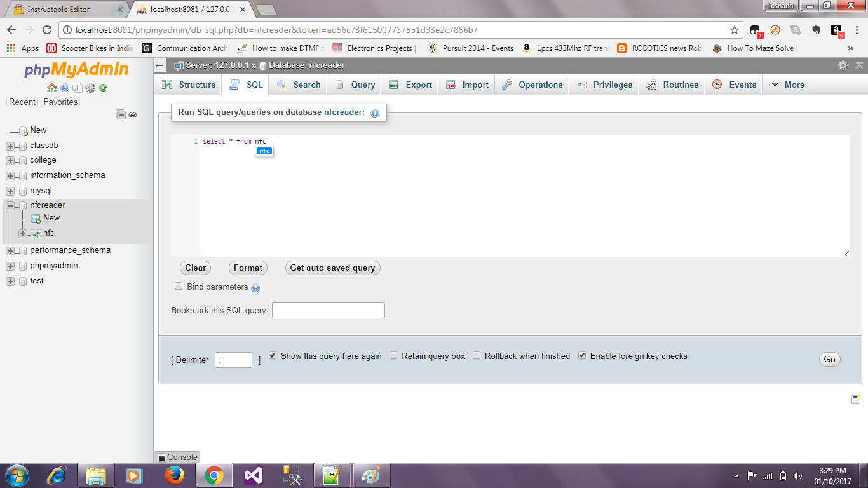868x488 pixels.
Task: Open Chrome's three-dot menu
Action: (857, 30)
